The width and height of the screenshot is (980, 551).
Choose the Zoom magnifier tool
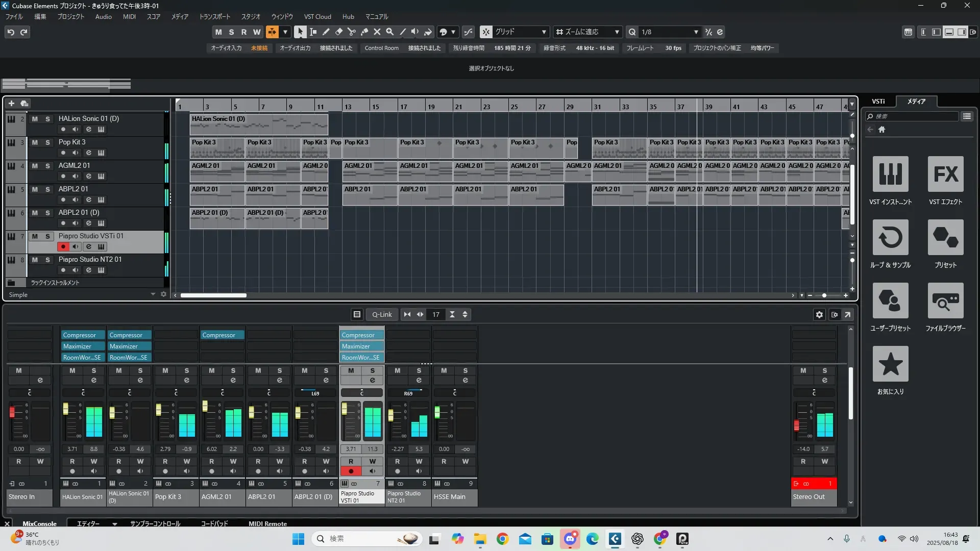pos(389,32)
